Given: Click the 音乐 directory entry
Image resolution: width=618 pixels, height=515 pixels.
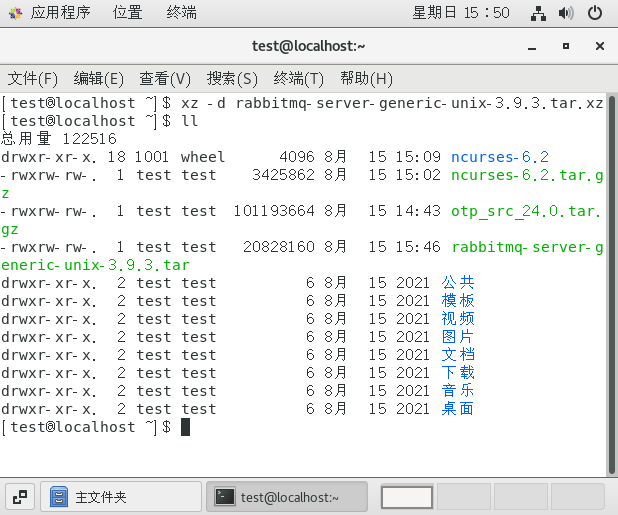Looking at the screenshot, I should click(458, 391).
